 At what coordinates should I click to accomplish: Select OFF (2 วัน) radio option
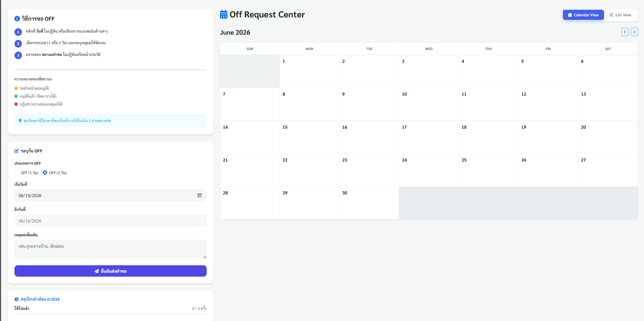(45, 173)
